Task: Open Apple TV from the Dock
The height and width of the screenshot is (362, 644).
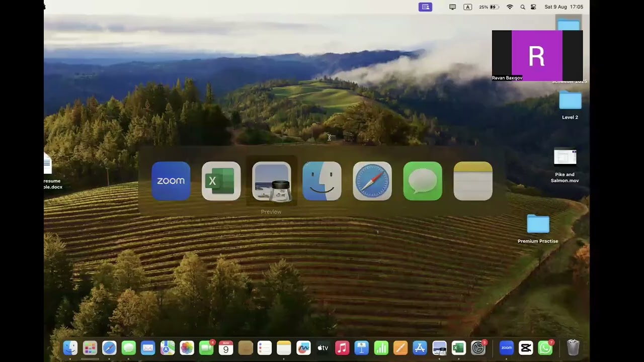Action: pos(323,347)
